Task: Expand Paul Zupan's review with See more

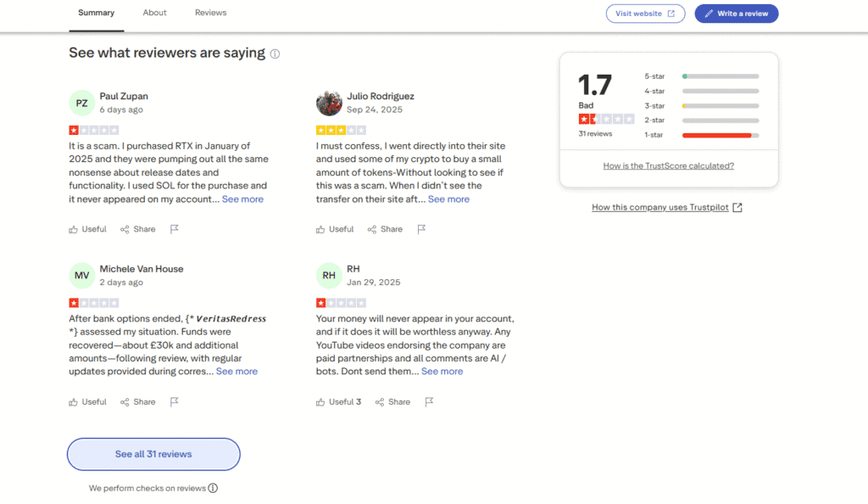Action: [x=242, y=199]
